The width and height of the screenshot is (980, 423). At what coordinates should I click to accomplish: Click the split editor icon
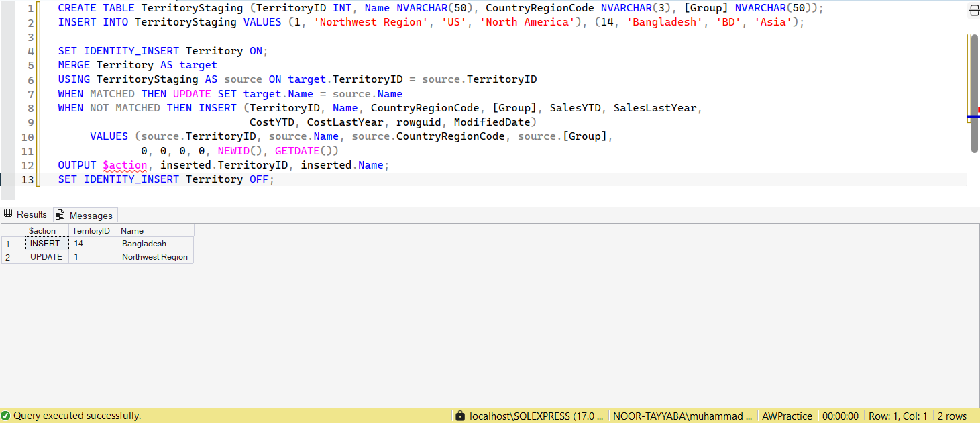(974, 10)
